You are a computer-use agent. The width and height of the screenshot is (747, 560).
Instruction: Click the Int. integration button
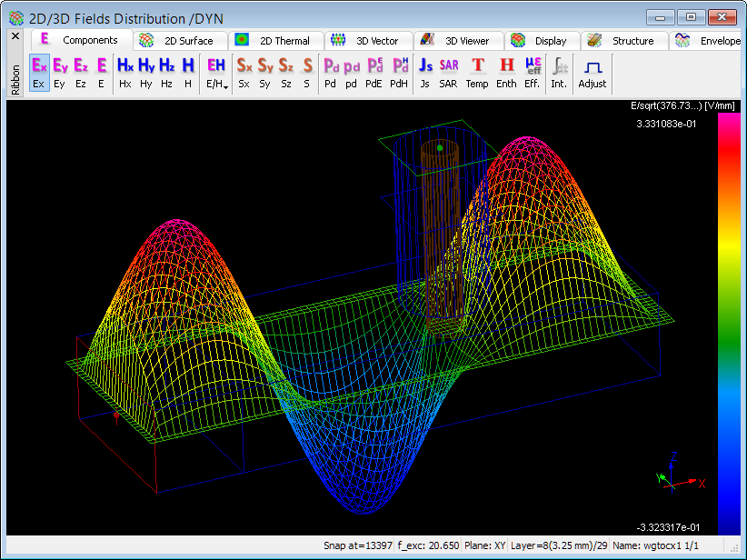pyautogui.click(x=559, y=73)
